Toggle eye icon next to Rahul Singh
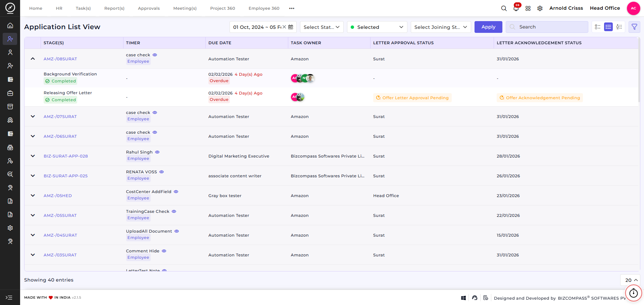 coord(157,152)
